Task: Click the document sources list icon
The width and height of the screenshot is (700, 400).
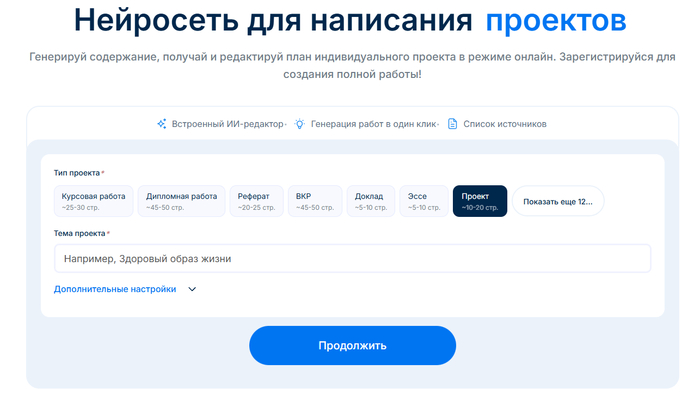Action: coord(453,124)
